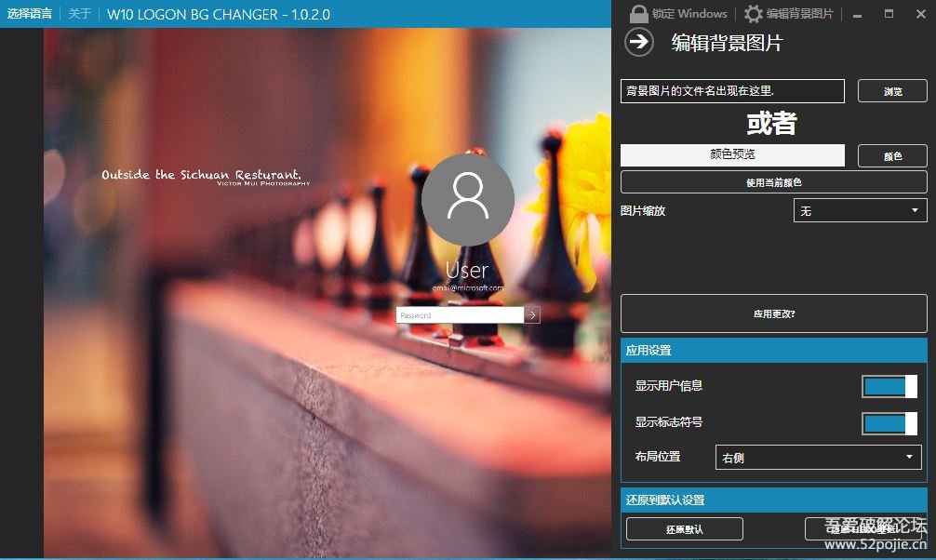Screen dimensions: 936x560
Task: Click the 'User' name text in preview
Action: [x=467, y=271]
